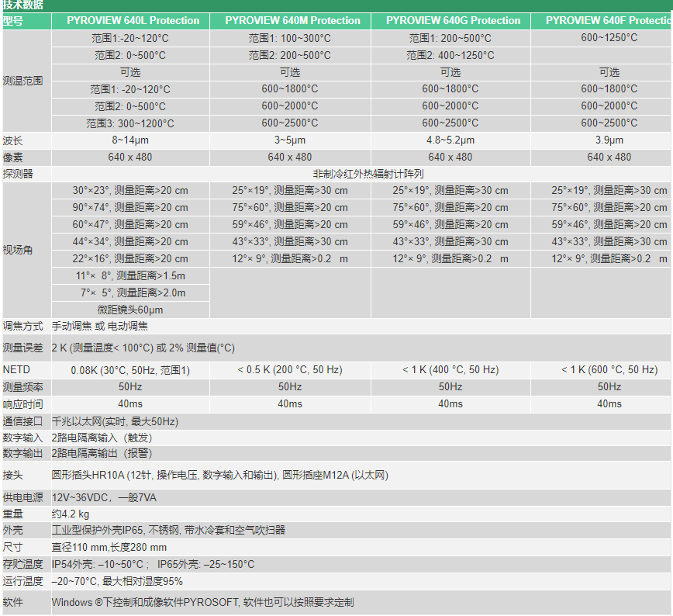Select cell 范围3: 300~1200°C
Viewport: 673px width, 616px height.
(130, 123)
